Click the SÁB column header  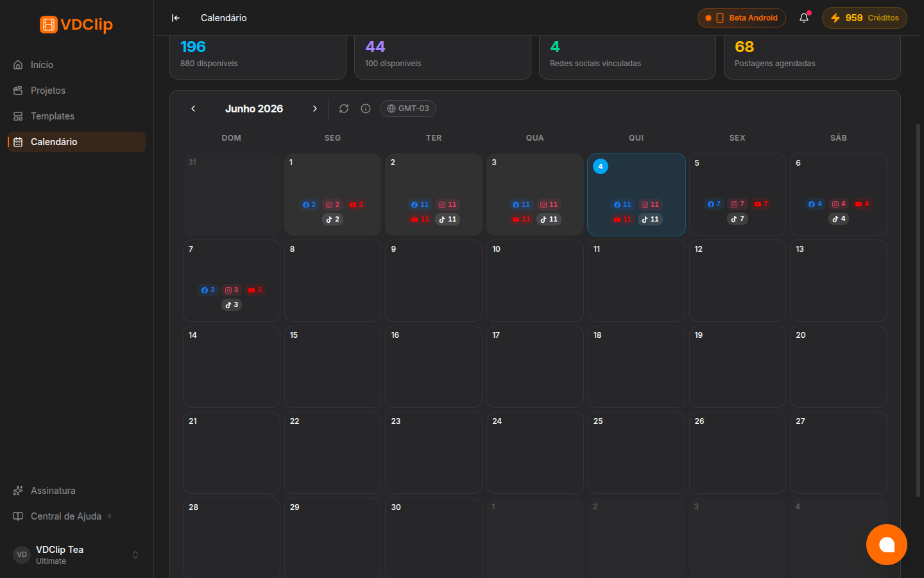click(839, 138)
